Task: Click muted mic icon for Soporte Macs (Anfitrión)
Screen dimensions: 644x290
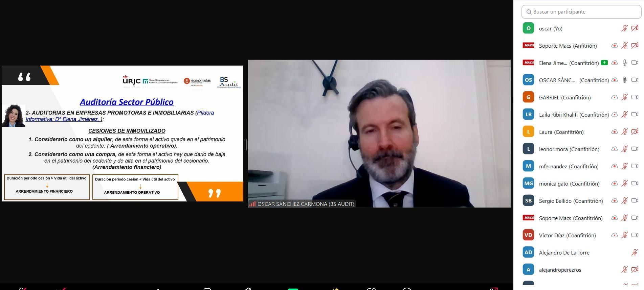Action: click(x=625, y=46)
